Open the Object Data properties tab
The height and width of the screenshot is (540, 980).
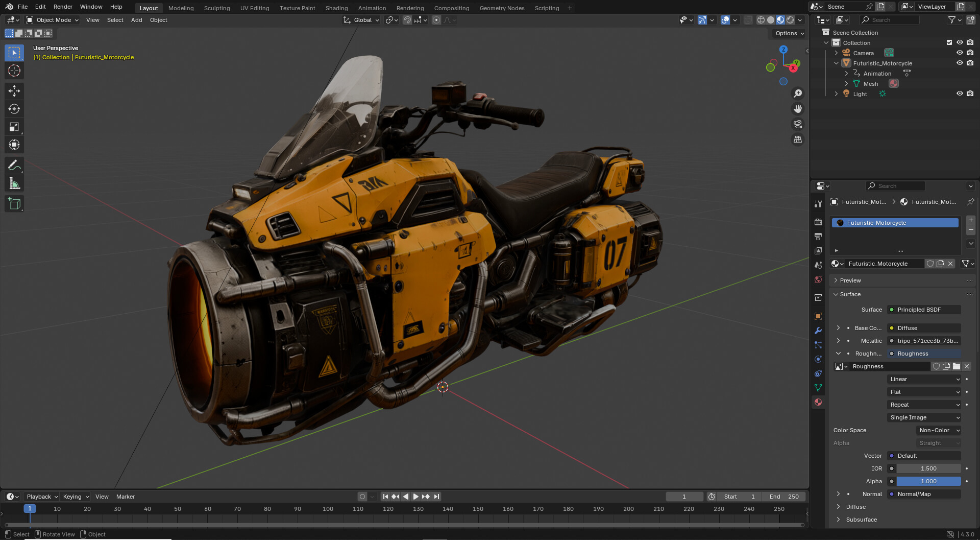[x=818, y=388]
